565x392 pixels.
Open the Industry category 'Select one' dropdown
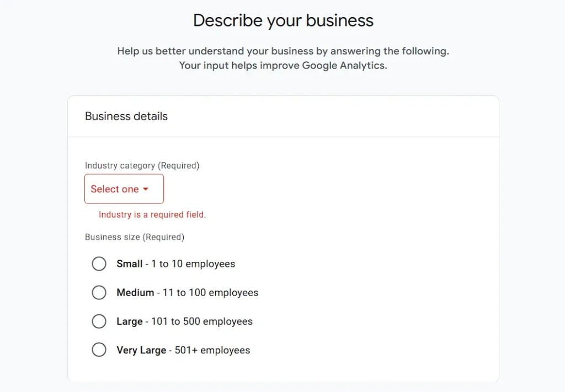[x=124, y=189]
